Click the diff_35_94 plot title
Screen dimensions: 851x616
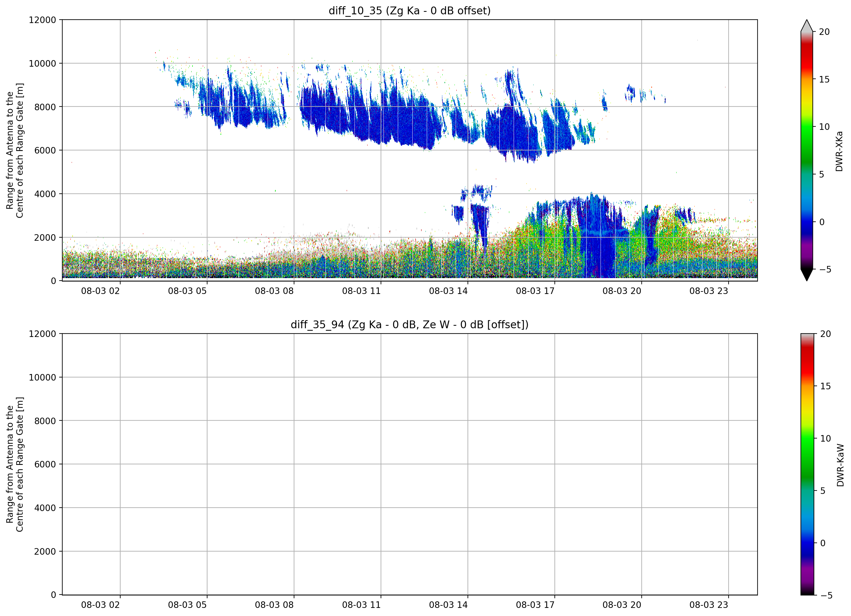click(409, 324)
